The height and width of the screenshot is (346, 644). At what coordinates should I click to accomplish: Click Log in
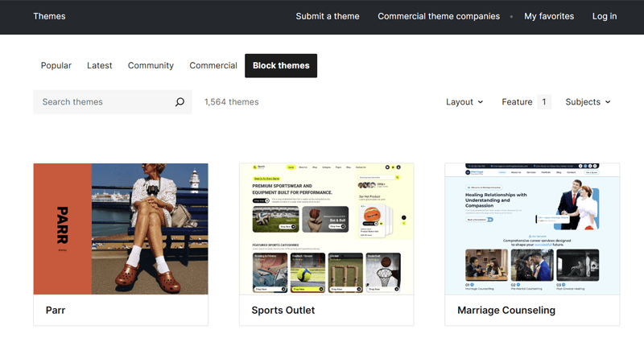point(605,16)
